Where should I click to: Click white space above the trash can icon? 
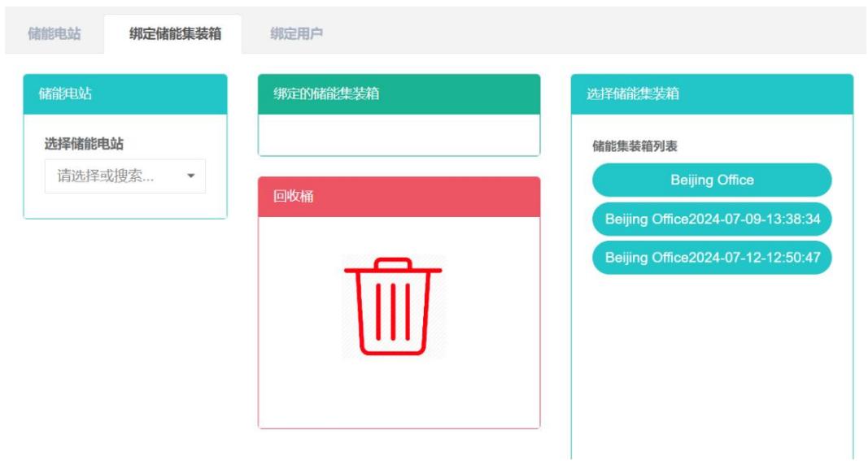click(x=399, y=236)
